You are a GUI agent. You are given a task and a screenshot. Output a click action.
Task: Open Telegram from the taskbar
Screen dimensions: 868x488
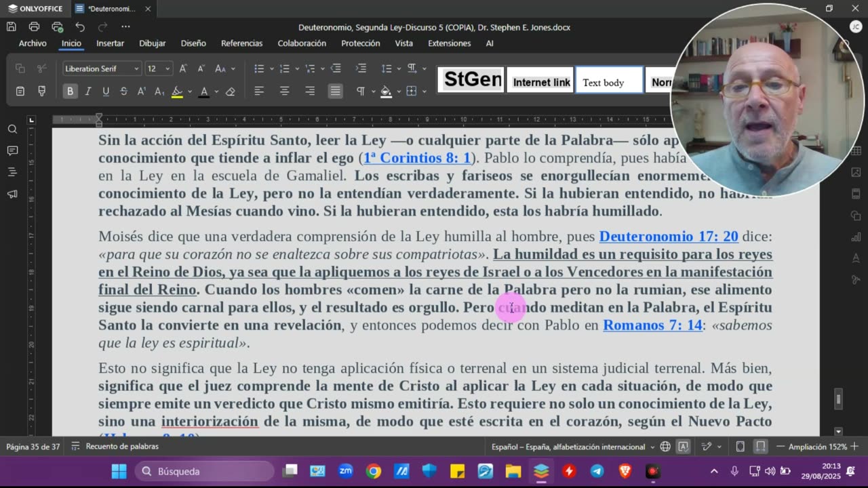pos(597,471)
